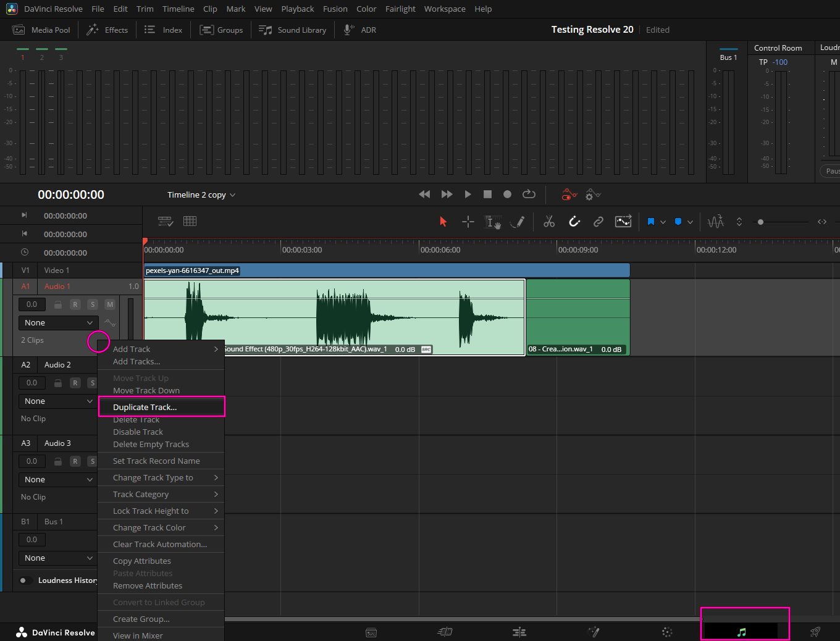
Task: Choose Delete Empty Tracks menu entry
Action: [161, 444]
